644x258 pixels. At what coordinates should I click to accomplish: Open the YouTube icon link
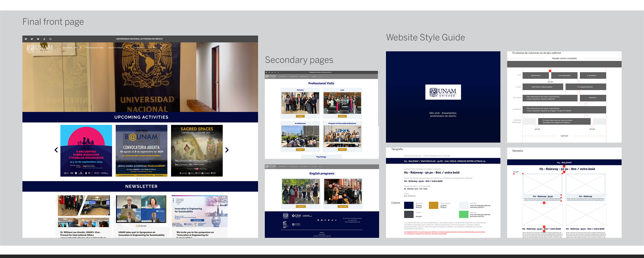coord(38,39)
